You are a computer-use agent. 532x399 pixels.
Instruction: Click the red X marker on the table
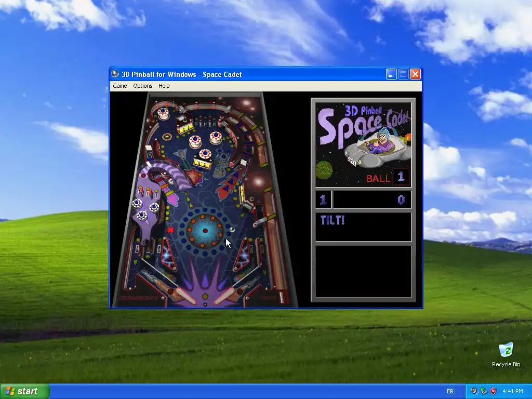coord(170,230)
